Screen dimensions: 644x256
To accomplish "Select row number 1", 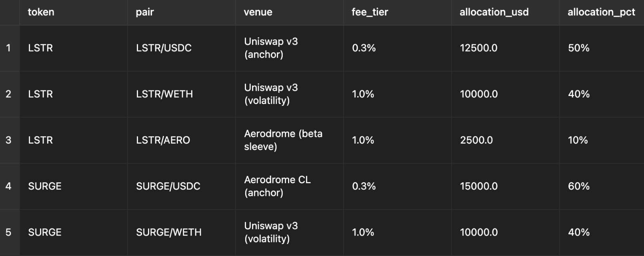I will [x=8, y=48].
